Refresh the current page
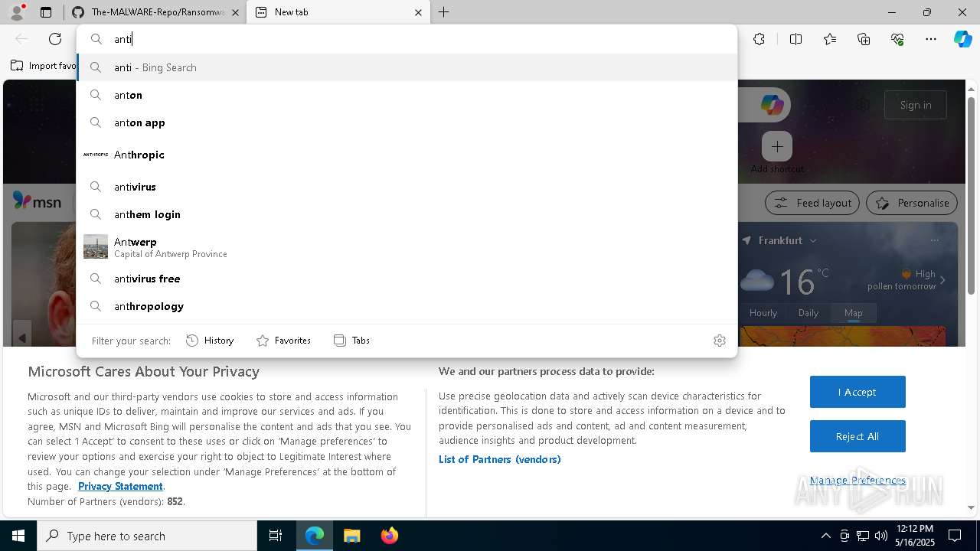 [x=55, y=39]
